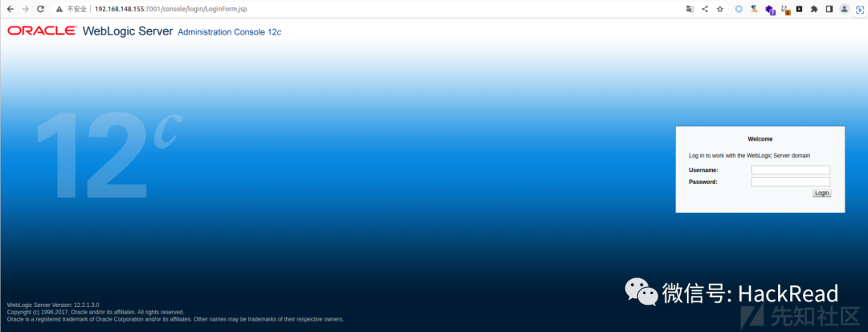Screen dimensions: 868x332
Task: Open the user profile avatar
Action: [844, 9]
